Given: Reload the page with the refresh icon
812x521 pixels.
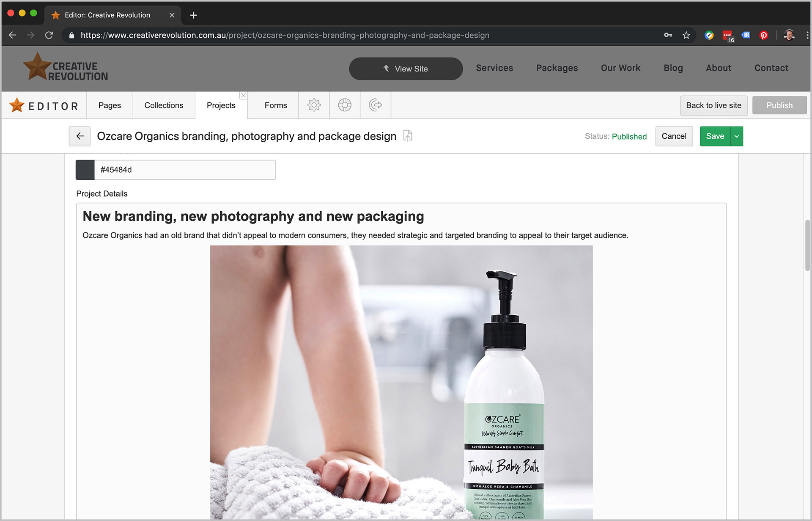Looking at the screenshot, I should [x=49, y=35].
